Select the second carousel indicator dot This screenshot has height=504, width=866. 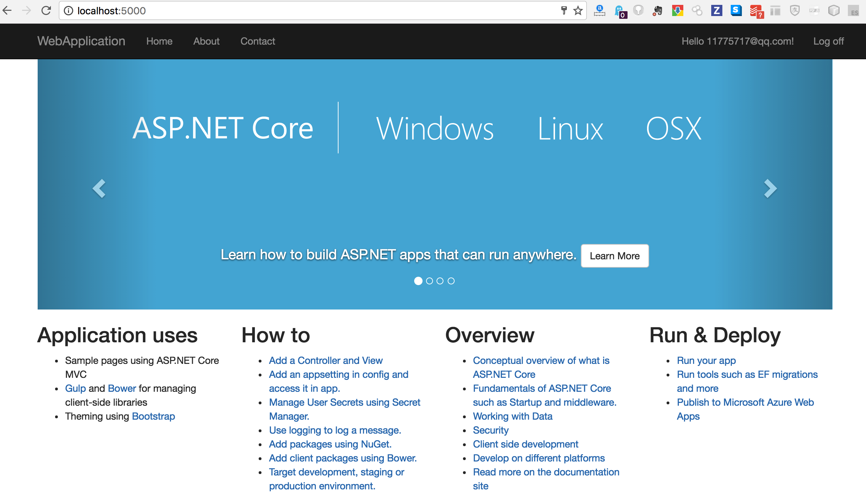pos(430,281)
